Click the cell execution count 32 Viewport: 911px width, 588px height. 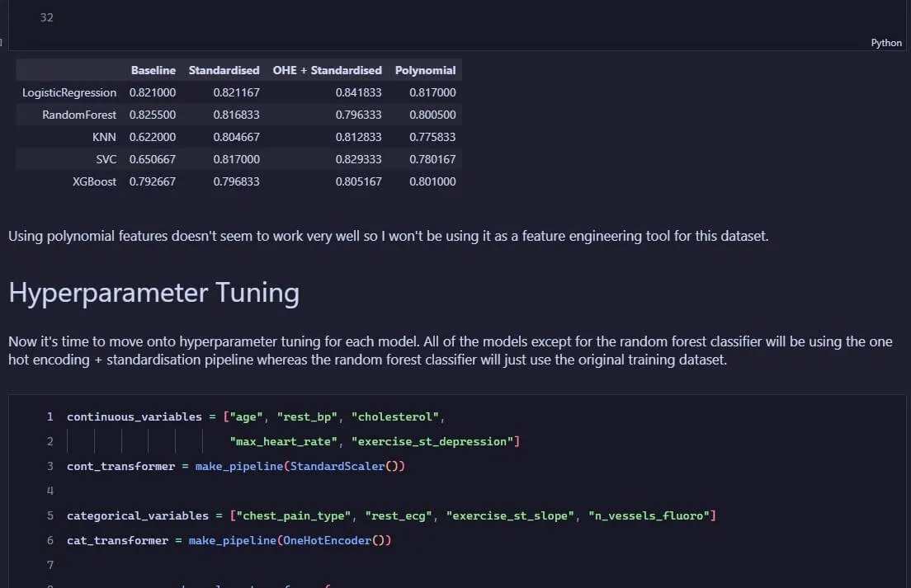coord(46,16)
